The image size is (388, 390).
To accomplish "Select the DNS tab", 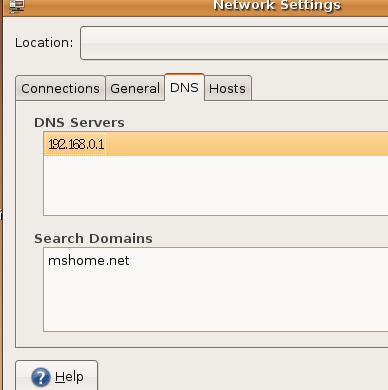I will coord(184,87).
